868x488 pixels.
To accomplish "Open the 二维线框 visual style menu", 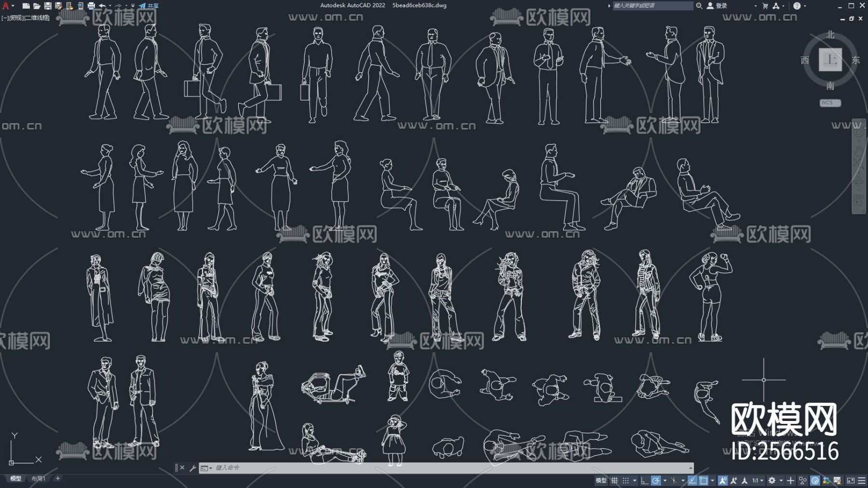I will [x=37, y=18].
